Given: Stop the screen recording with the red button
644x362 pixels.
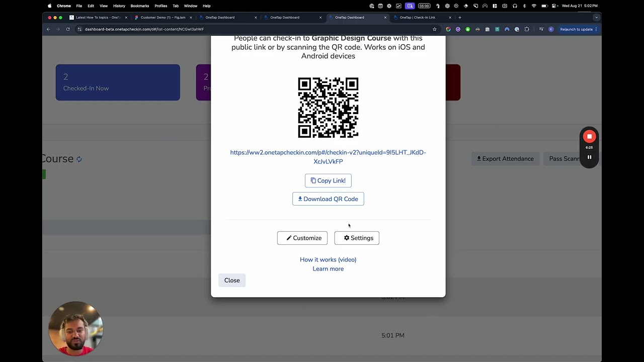Looking at the screenshot, I should (x=589, y=136).
